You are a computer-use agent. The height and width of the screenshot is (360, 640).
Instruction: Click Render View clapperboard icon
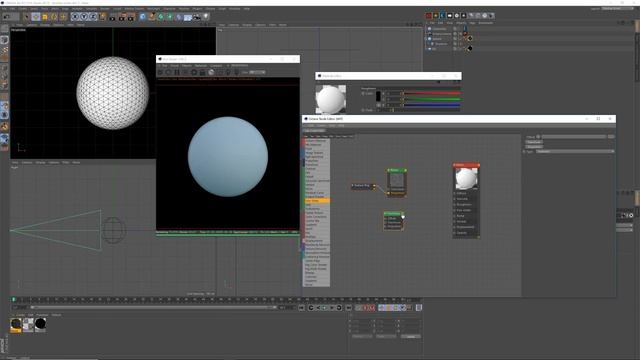113,17
